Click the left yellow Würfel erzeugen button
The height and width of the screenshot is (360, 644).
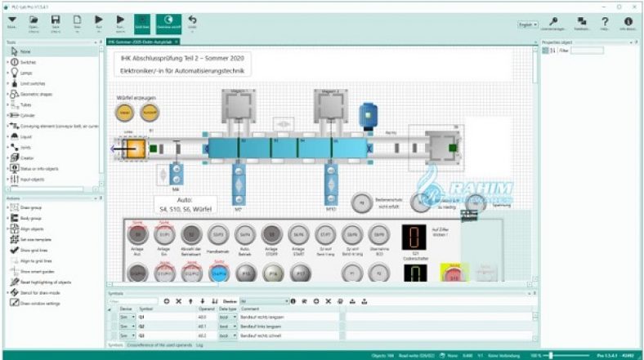click(124, 113)
